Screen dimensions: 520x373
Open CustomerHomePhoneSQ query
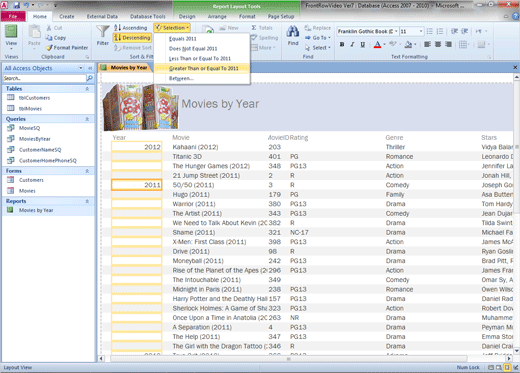coord(47,160)
